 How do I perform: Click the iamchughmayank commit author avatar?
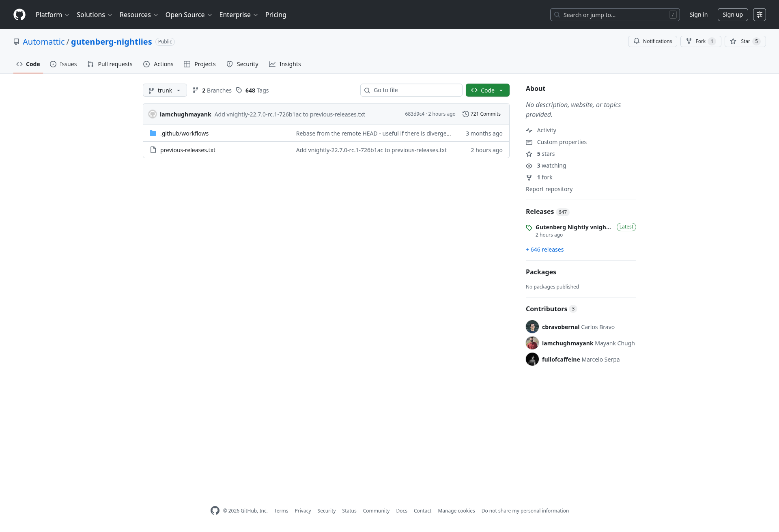[153, 114]
